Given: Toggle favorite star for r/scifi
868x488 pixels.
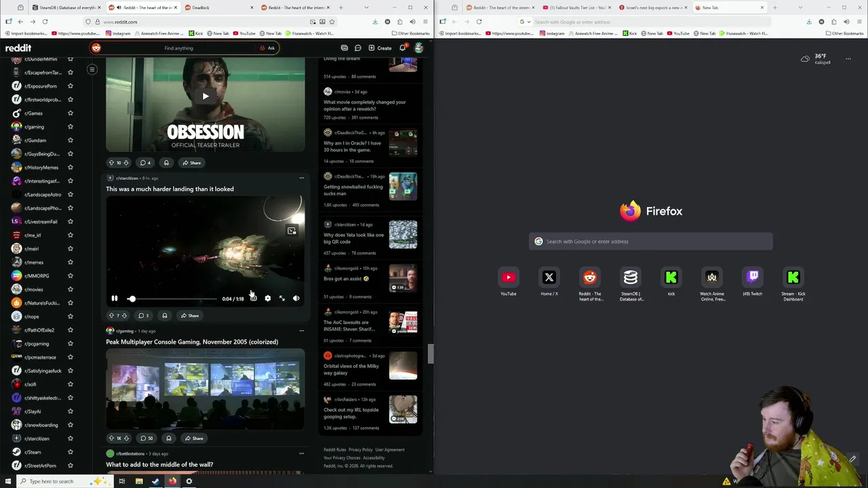Looking at the screenshot, I should (70, 384).
